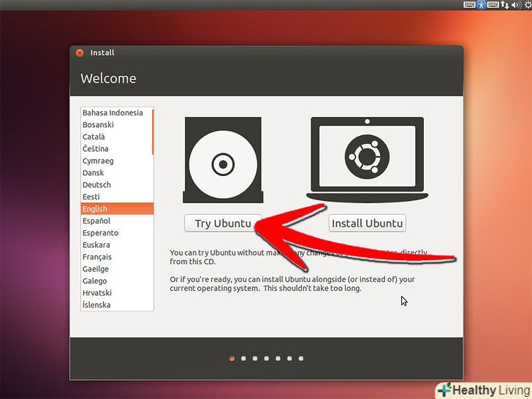The height and width of the screenshot is (399, 532).
Task: Click the language list scrollbar handle
Action: pos(153,132)
